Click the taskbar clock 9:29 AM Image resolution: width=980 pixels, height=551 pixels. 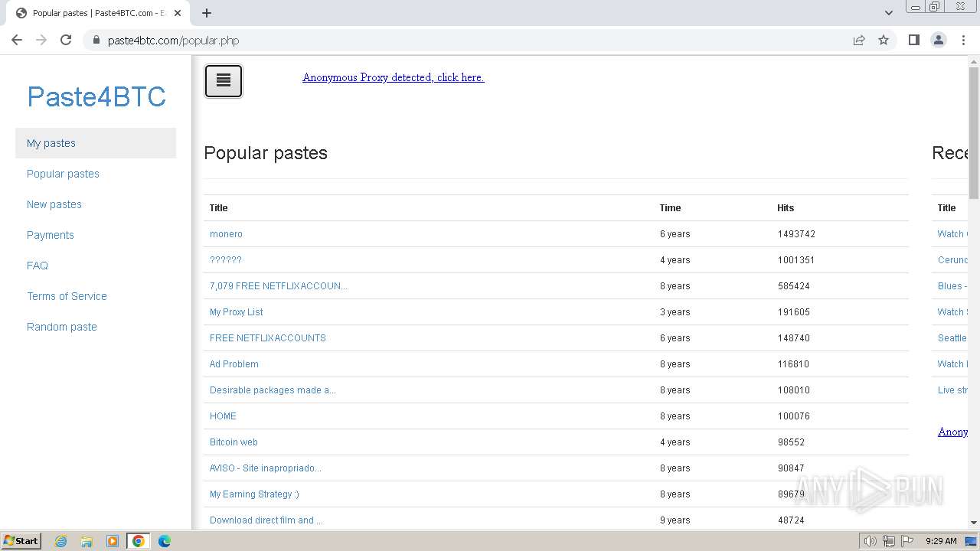click(941, 541)
